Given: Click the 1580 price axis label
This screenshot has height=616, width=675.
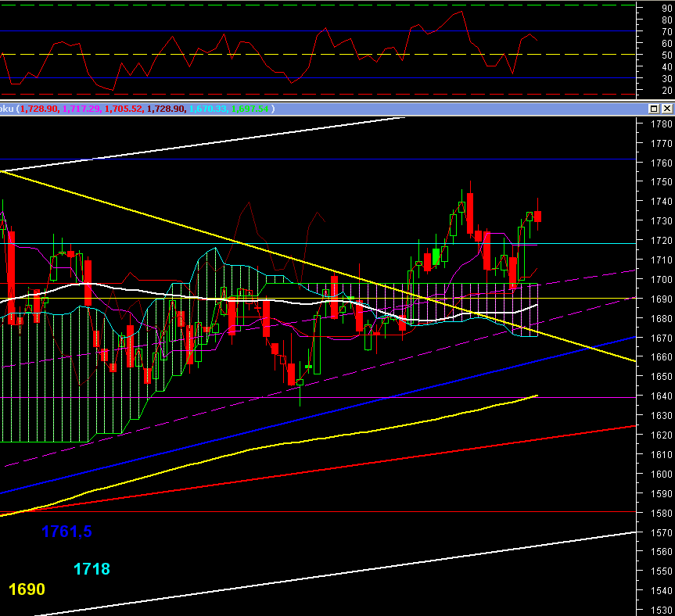Looking at the screenshot, I should click(661, 513).
